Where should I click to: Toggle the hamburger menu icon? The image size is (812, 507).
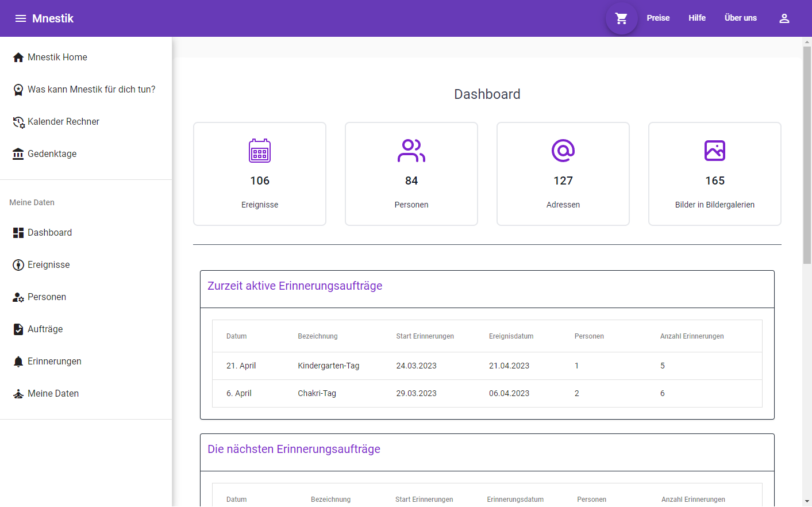click(21, 18)
